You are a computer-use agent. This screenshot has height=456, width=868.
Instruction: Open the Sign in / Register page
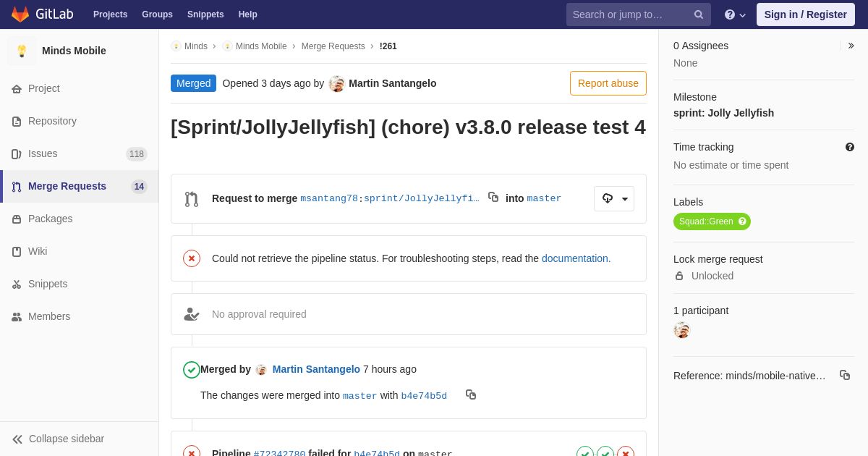805,14
